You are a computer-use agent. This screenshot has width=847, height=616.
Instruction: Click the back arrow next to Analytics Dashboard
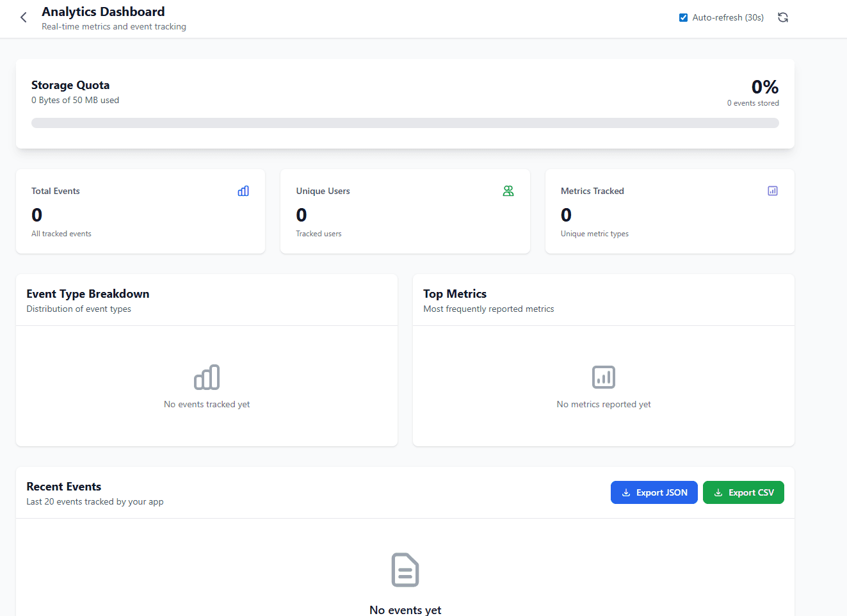[x=23, y=17]
